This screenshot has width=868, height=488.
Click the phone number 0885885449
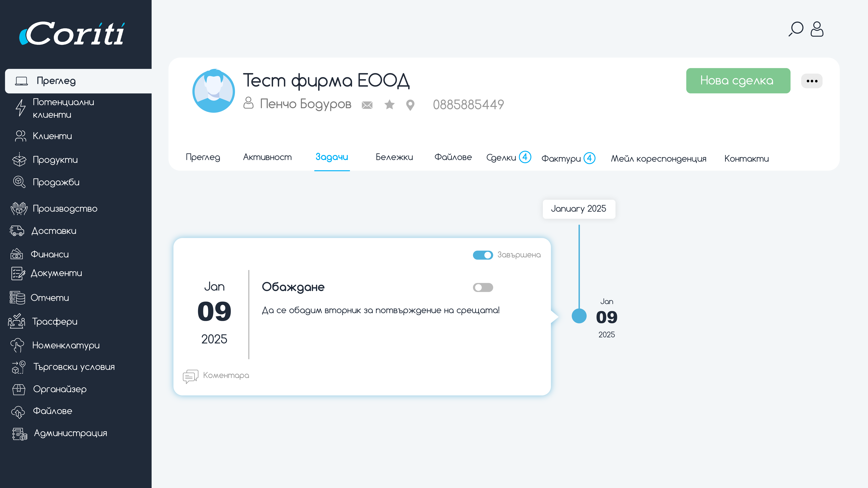point(468,105)
